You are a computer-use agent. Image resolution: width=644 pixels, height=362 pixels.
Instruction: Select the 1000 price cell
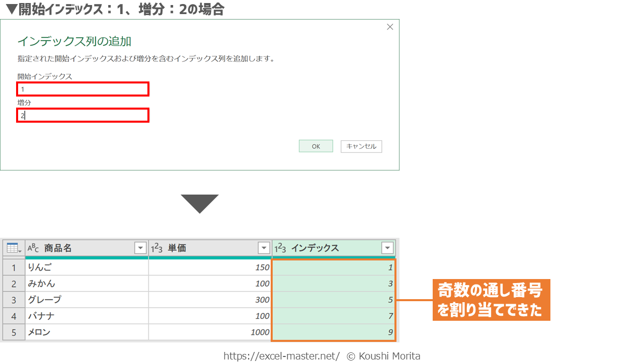pos(210,332)
